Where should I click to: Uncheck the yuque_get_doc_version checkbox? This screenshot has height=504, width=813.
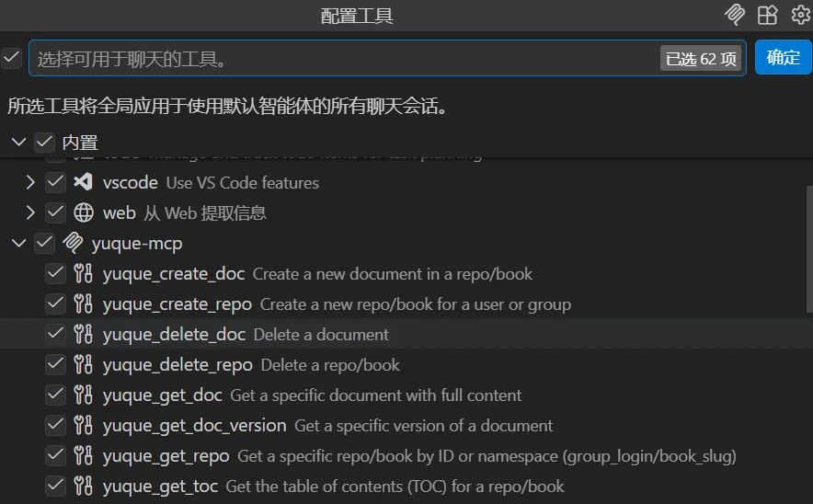[55, 425]
